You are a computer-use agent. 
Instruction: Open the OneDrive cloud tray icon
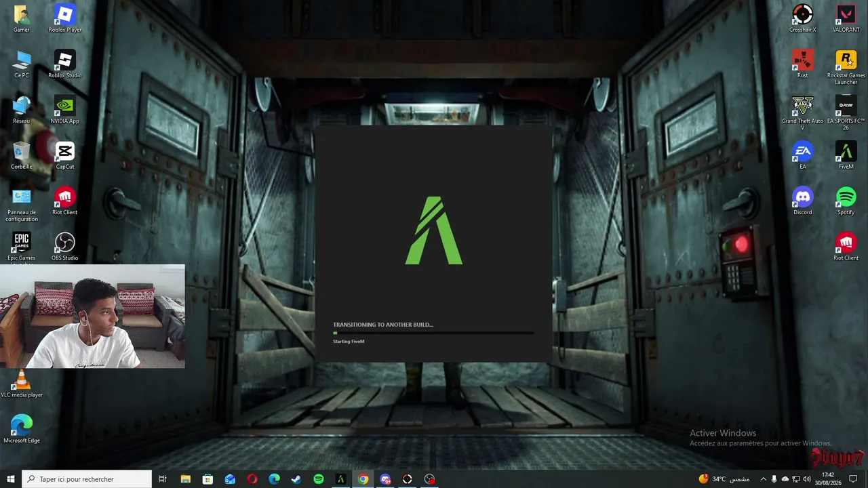click(785, 479)
